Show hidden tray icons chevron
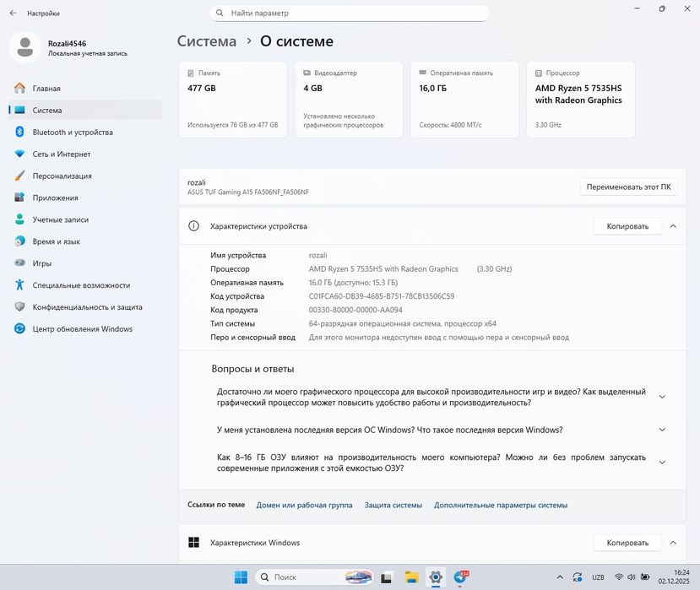 click(560, 577)
